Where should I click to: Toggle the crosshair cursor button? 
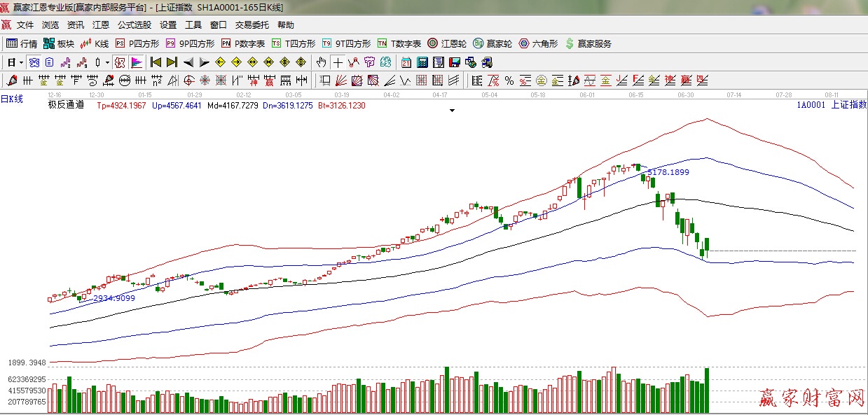point(338,62)
